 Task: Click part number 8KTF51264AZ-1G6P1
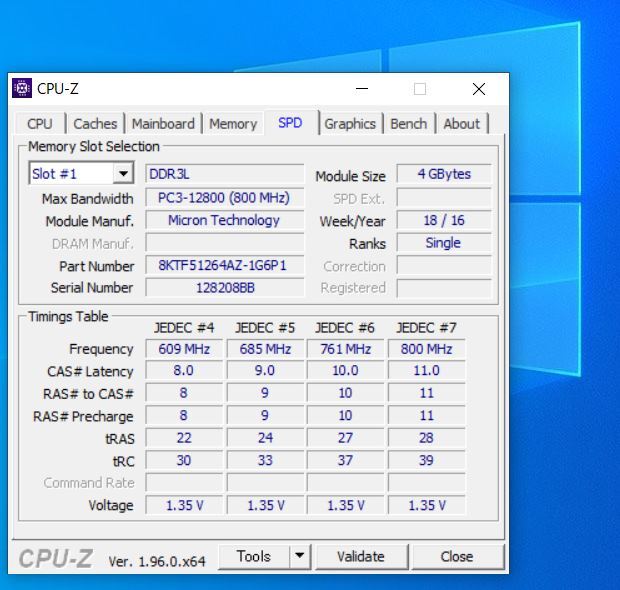[225, 265]
